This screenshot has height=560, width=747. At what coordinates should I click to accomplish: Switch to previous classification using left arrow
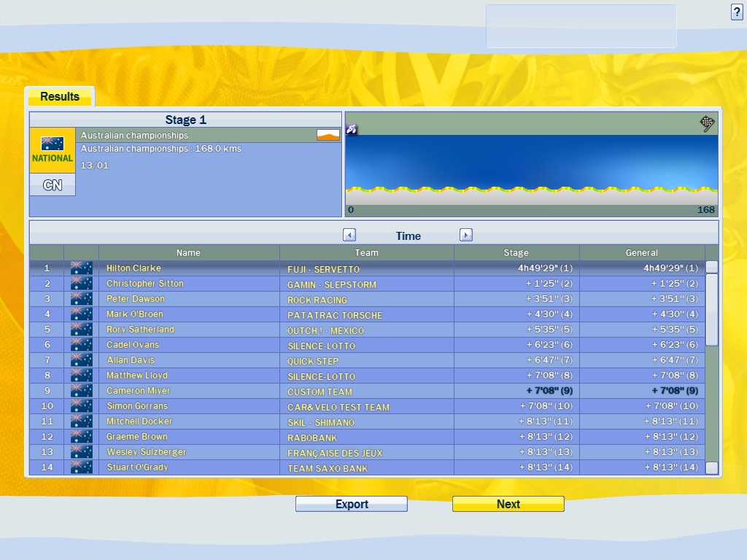click(349, 235)
